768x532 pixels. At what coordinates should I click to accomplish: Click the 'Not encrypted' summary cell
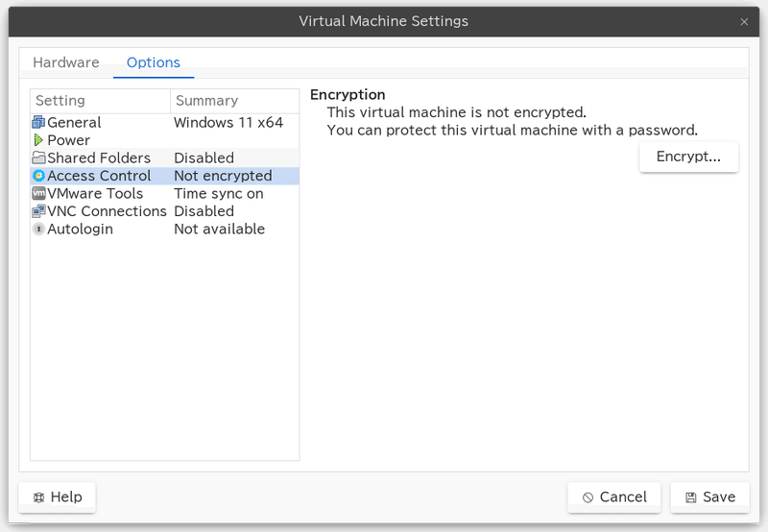(223, 176)
